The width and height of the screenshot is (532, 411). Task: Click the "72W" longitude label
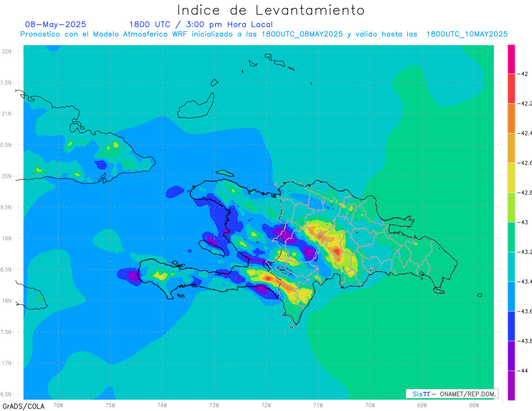click(266, 405)
